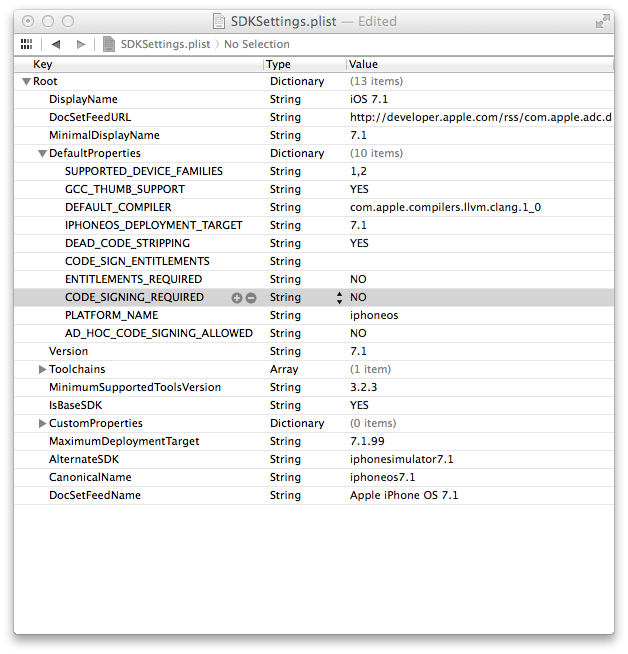Click the document icon in the title bar
Screen dimensions: 628x654
tap(219, 21)
